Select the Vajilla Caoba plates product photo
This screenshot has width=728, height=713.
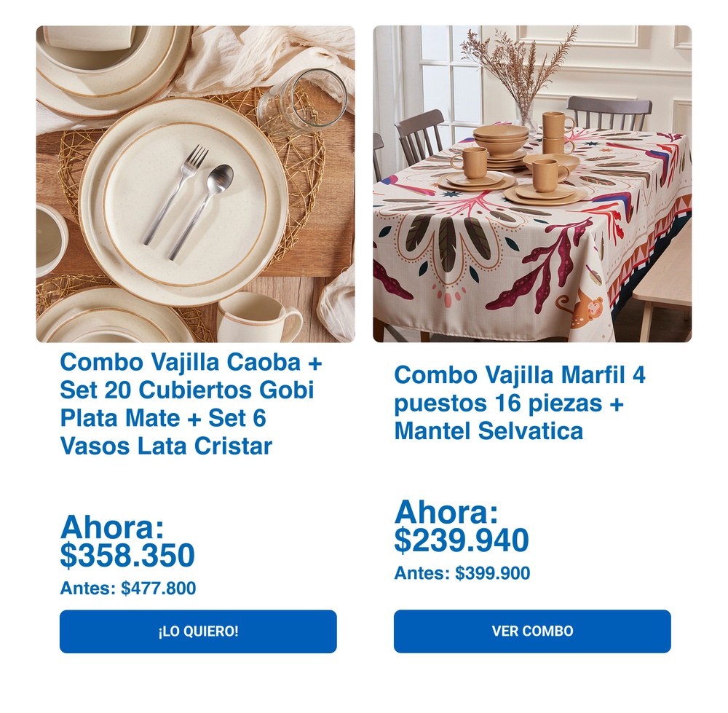point(195,184)
